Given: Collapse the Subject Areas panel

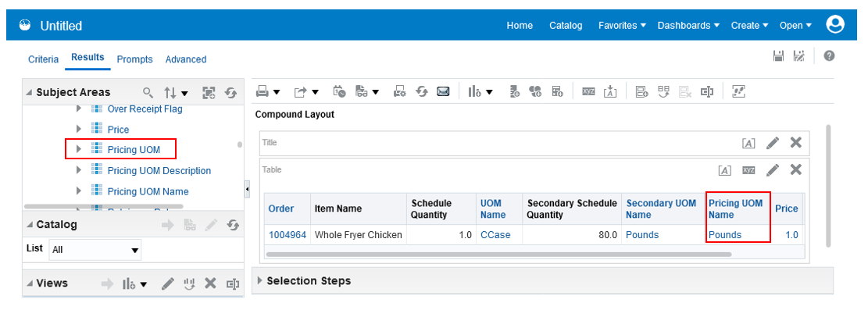Looking at the screenshot, I should click(x=30, y=92).
